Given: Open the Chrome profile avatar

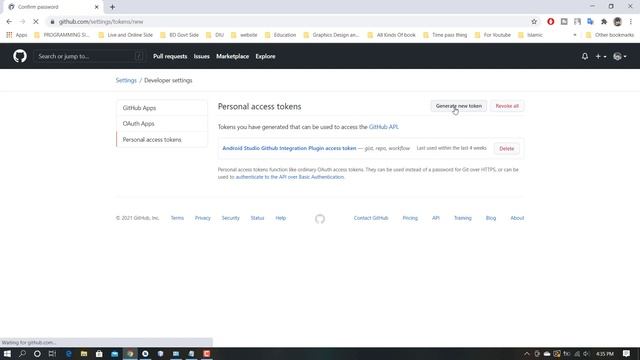Looking at the screenshot, I should 618,22.
